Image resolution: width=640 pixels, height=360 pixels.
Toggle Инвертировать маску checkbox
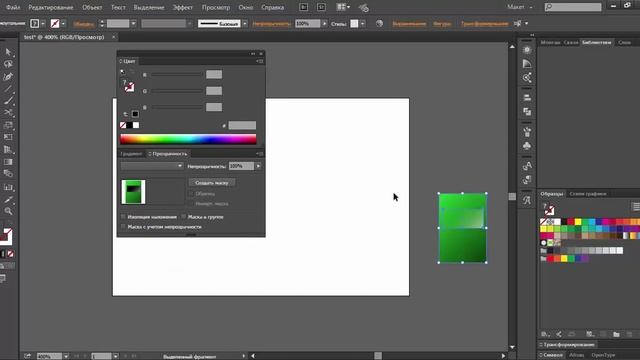[191, 203]
